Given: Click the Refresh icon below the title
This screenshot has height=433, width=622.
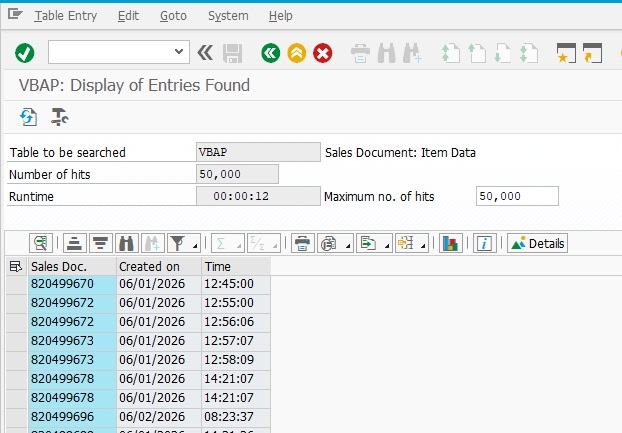Looking at the screenshot, I should coord(29,117).
